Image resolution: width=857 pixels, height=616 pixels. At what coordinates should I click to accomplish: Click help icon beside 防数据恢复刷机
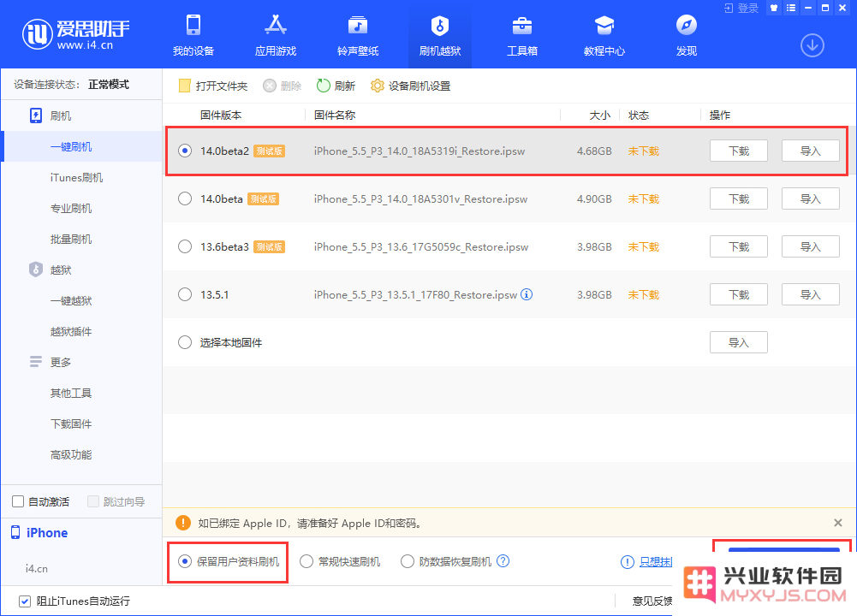coord(503,561)
